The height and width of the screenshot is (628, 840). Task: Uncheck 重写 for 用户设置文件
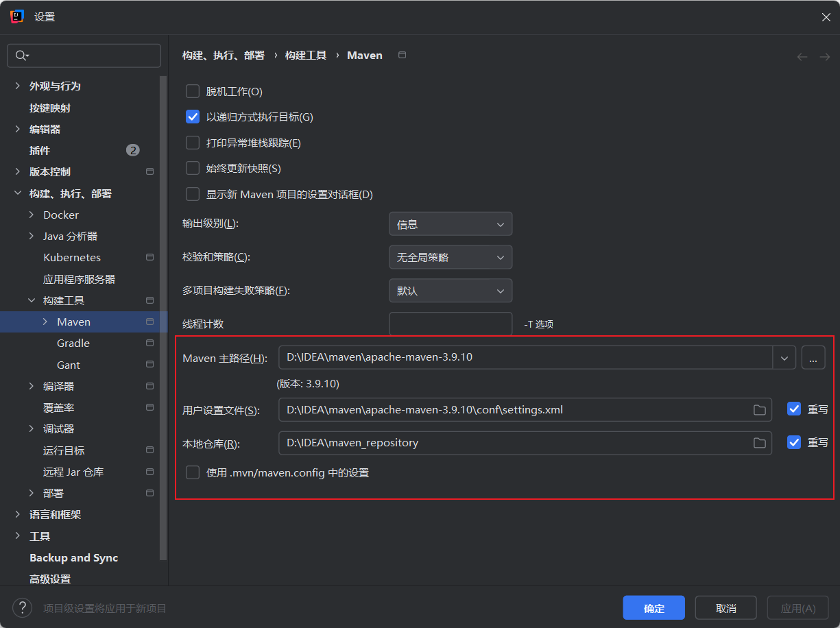pos(794,409)
